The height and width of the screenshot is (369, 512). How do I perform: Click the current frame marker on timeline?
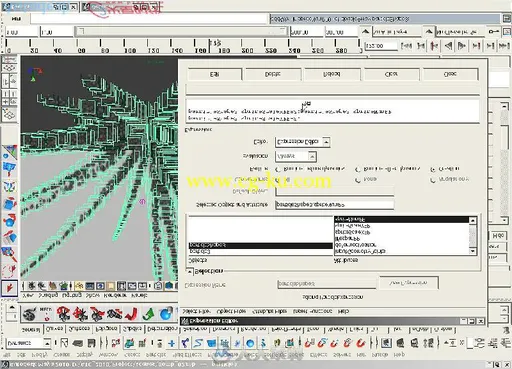(210, 46)
